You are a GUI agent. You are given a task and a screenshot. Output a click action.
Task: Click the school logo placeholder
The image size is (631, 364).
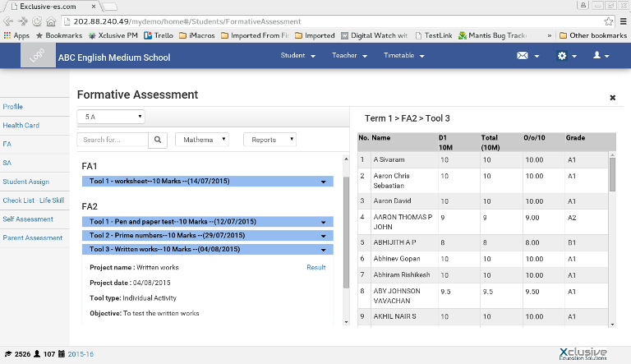click(36, 57)
